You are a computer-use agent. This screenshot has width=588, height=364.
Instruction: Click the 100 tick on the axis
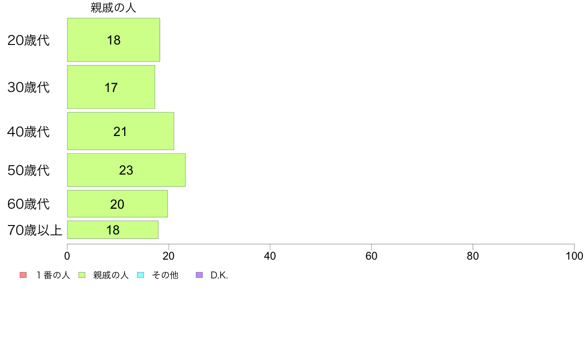(x=574, y=256)
